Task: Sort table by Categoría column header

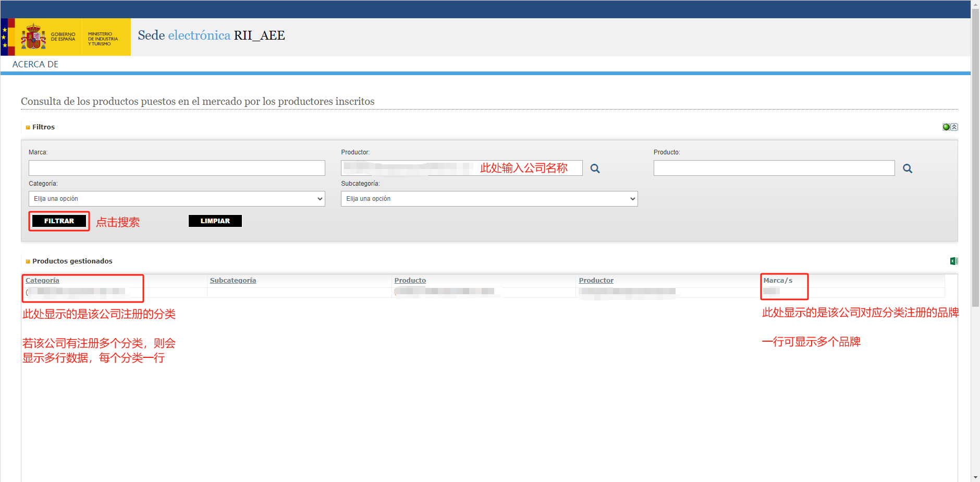Action: [x=42, y=281]
